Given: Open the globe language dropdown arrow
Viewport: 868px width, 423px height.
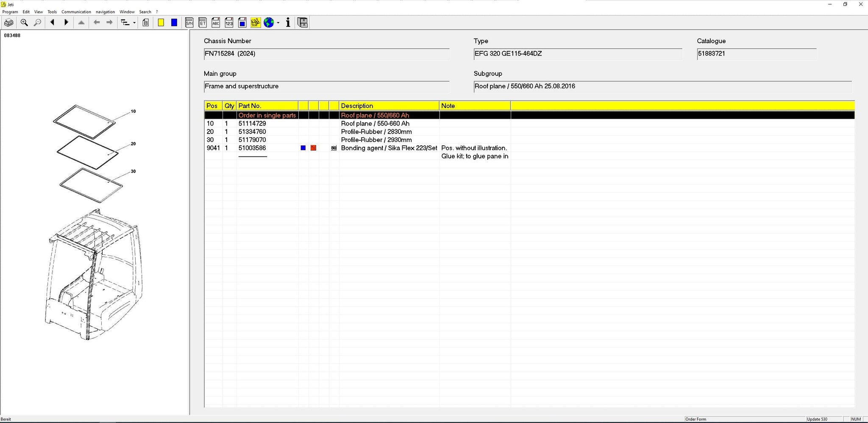Looking at the screenshot, I should coord(278,23).
